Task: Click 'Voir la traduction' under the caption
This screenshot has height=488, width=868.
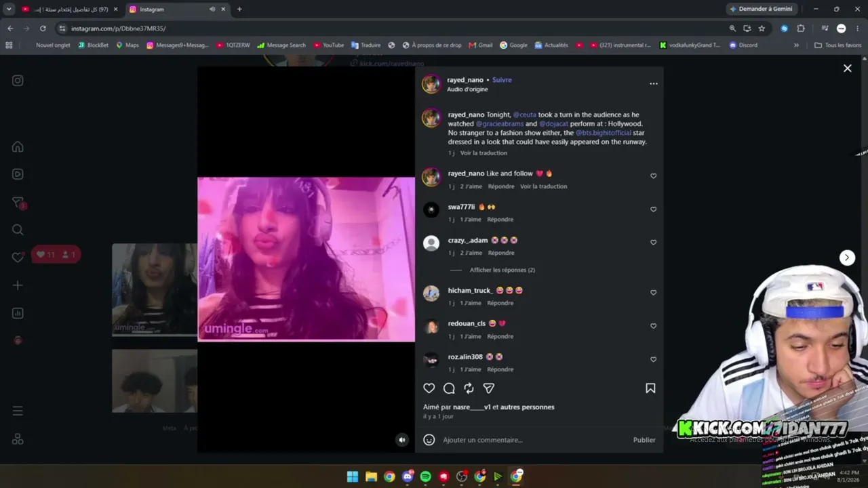Action: (x=484, y=153)
